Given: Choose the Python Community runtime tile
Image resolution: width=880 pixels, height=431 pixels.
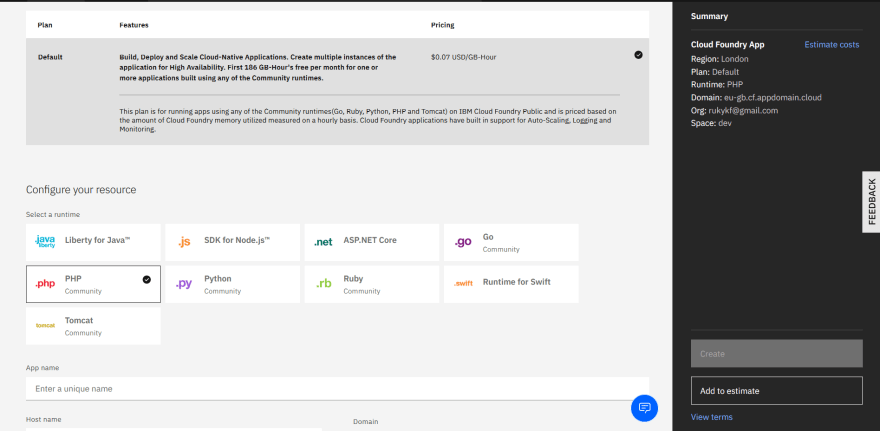Looking at the screenshot, I should coord(232,284).
